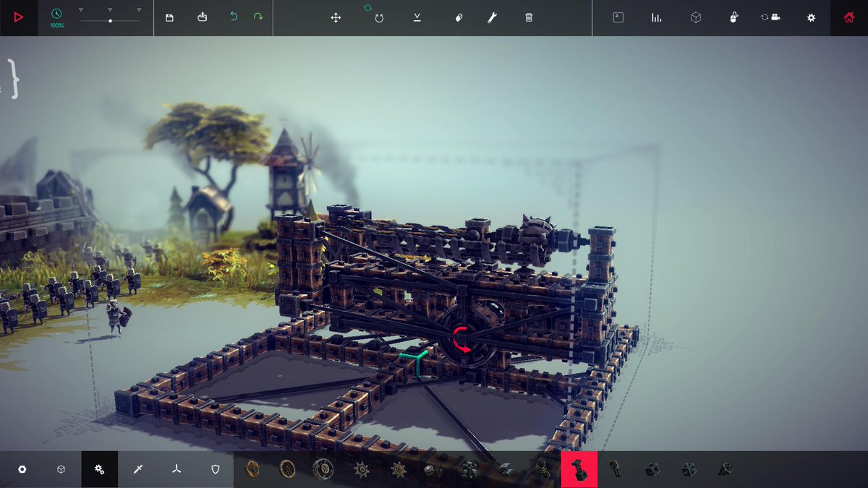Click the V-shaped tool with an underline in the top toolbar
Image resolution: width=868 pixels, height=488 pixels.
[417, 17]
